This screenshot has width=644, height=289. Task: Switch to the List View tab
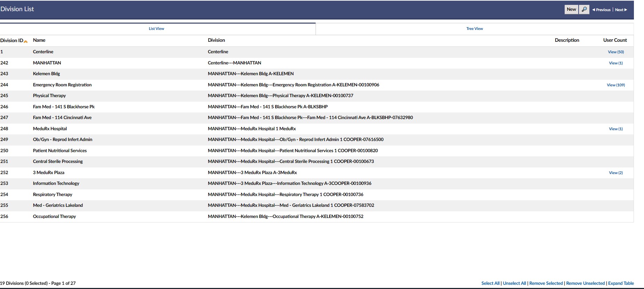point(156,29)
